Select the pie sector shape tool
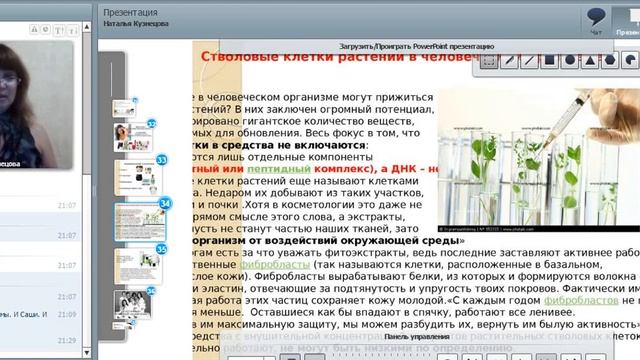This screenshot has height=360, width=640. [x=631, y=60]
